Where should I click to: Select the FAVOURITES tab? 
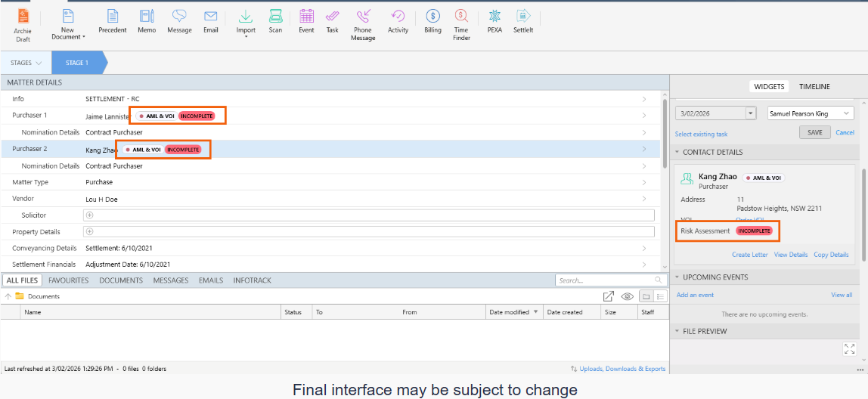[x=69, y=280]
